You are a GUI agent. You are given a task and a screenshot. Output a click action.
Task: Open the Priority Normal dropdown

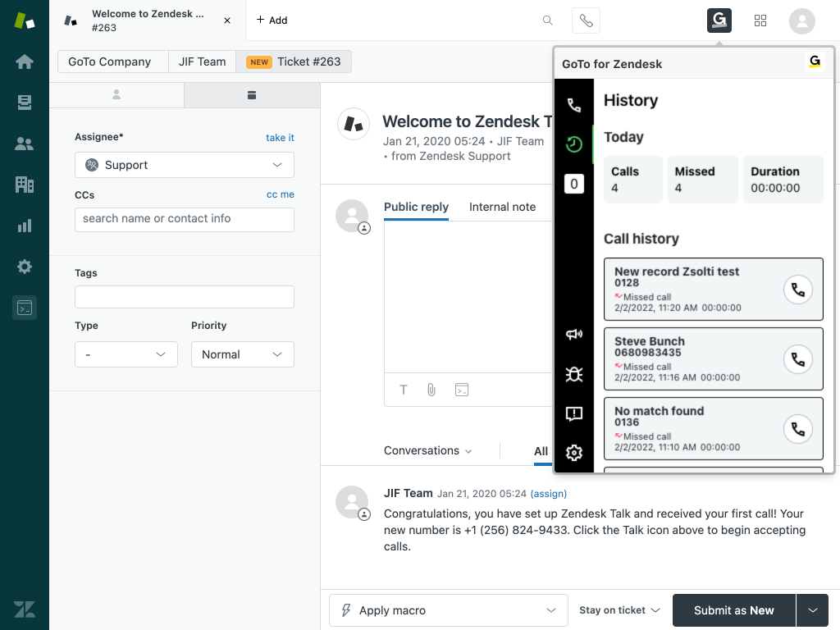coord(242,354)
